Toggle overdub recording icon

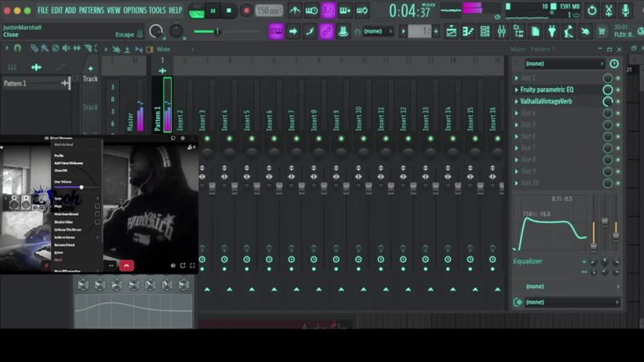point(345,10)
